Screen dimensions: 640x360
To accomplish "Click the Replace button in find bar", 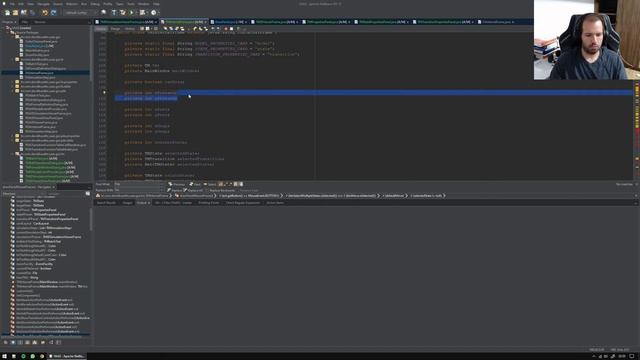I will (x=174, y=190).
